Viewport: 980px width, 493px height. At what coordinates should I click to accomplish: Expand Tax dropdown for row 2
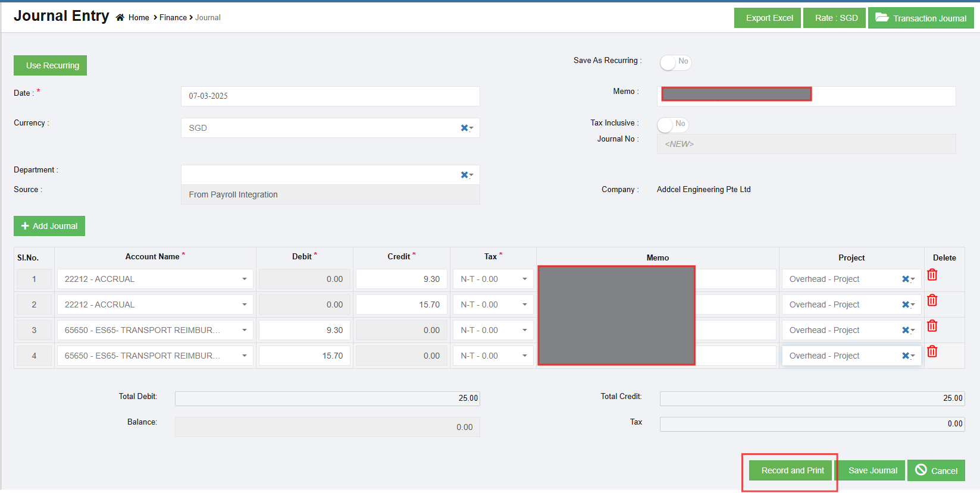524,304
